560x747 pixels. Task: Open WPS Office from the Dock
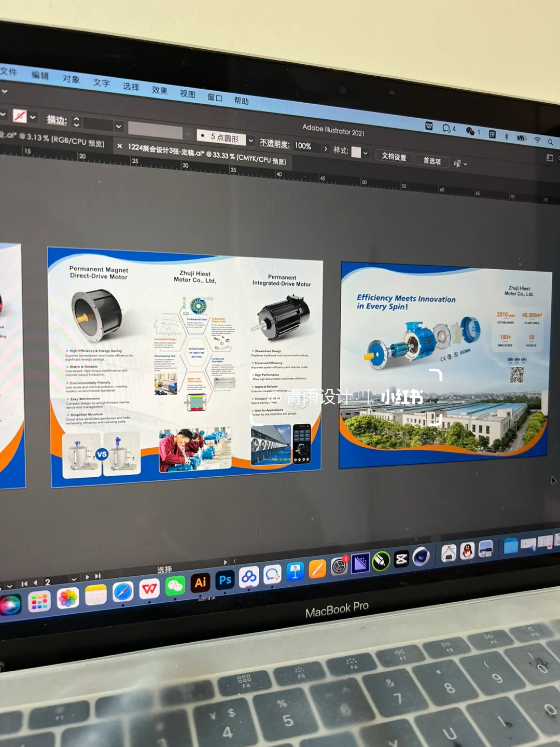(149, 588)
